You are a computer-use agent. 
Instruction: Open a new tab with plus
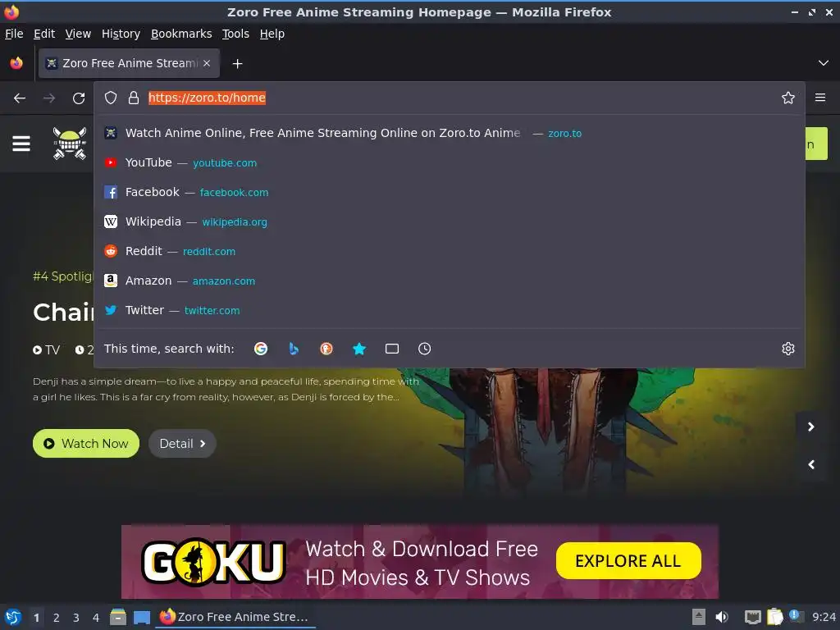[237, 64]
